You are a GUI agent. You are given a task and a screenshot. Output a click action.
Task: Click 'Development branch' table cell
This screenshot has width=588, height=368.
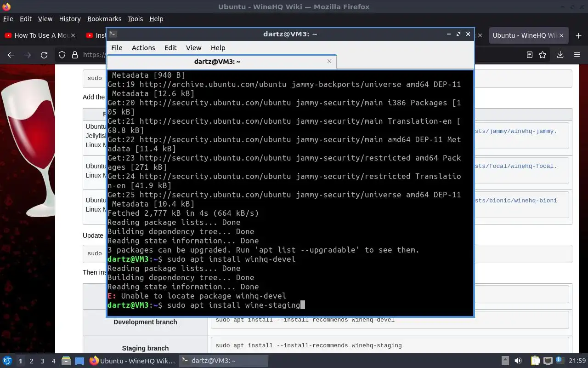(145, 322)
